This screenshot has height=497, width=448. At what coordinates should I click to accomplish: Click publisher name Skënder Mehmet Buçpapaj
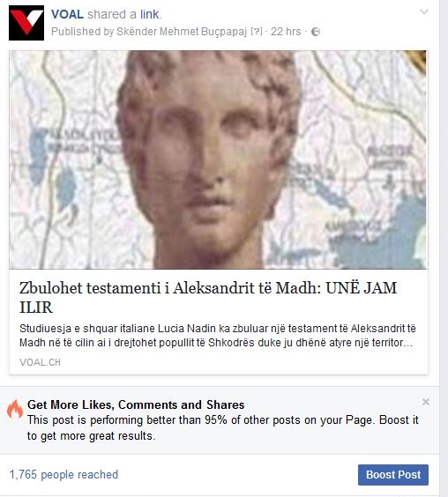(182, 32)
